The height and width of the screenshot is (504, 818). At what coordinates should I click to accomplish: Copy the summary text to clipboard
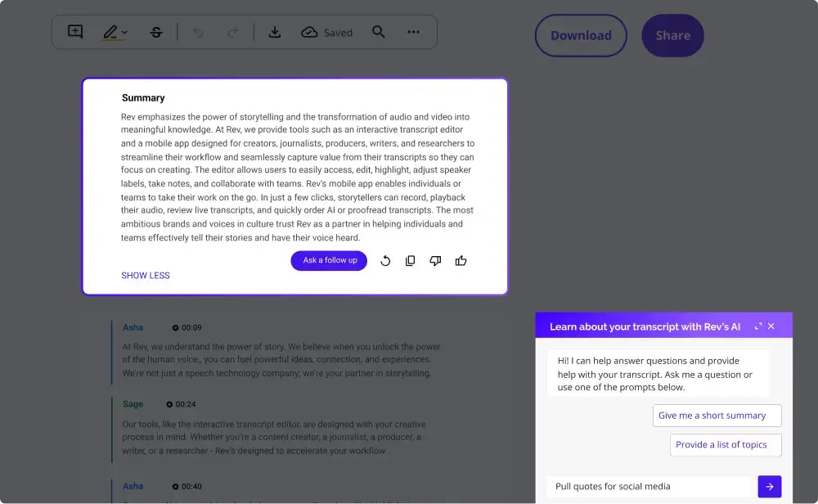[x=411, y=261]
